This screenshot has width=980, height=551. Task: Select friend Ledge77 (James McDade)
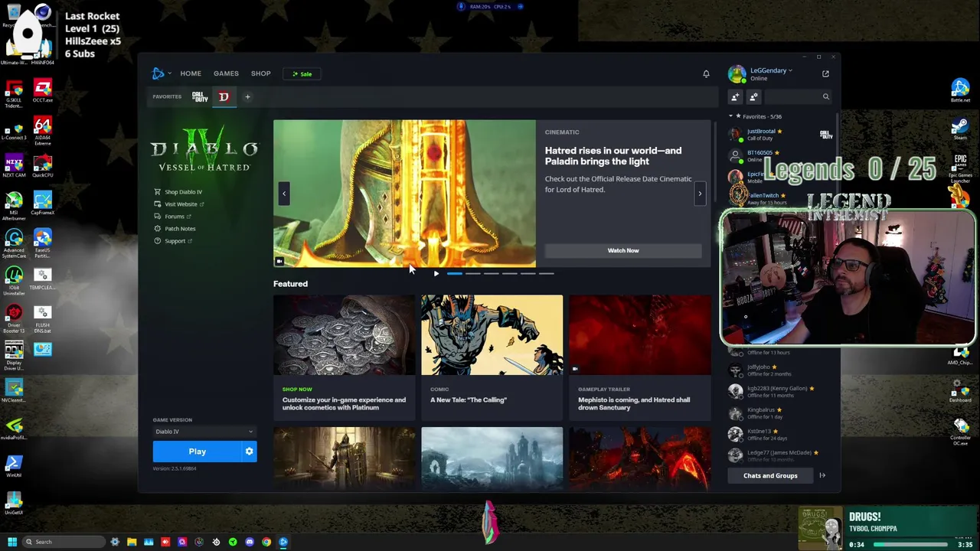779,455
